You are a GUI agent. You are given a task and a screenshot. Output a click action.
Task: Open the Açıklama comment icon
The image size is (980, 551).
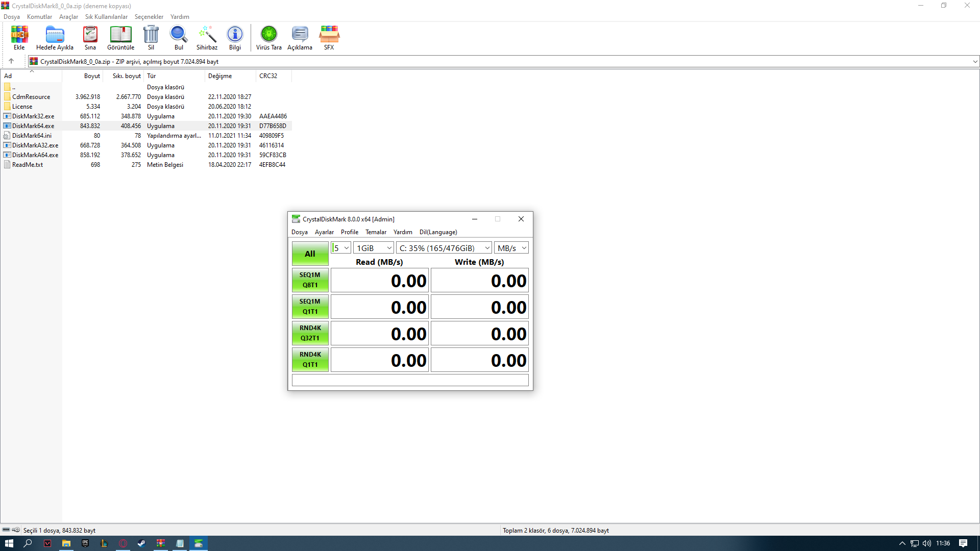pyautogui.click(x=300, y=38)
